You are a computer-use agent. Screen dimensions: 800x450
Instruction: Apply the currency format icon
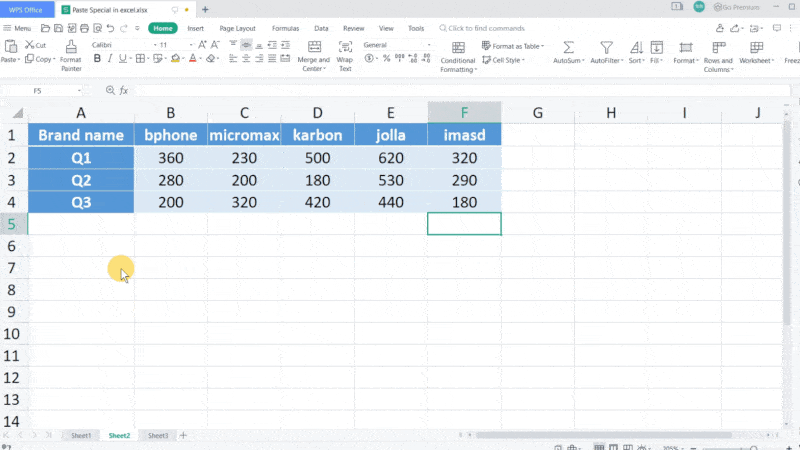coord(369,59)
